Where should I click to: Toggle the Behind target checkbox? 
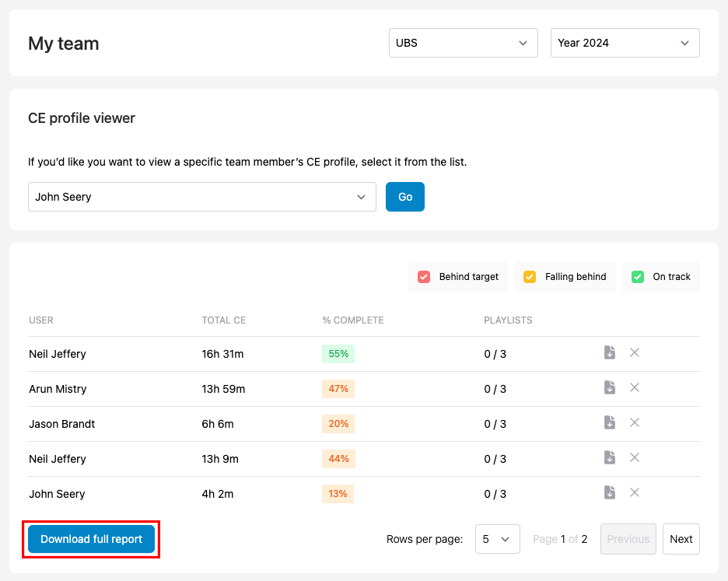(x=424, y=277)
